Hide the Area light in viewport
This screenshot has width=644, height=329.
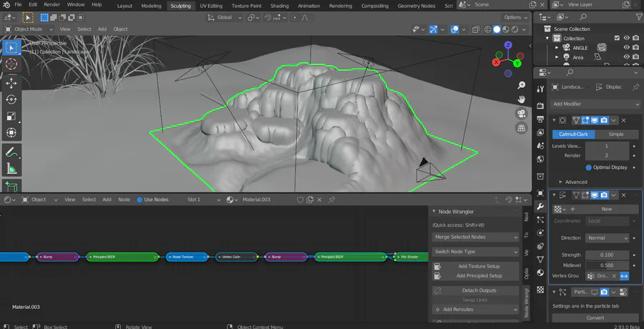627,57
